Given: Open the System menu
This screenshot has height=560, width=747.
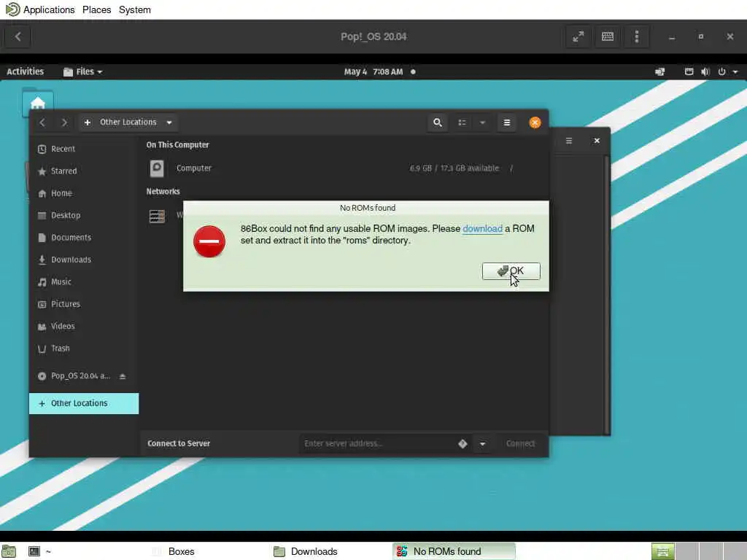Looking at the screenshot, I should point(135,9).
